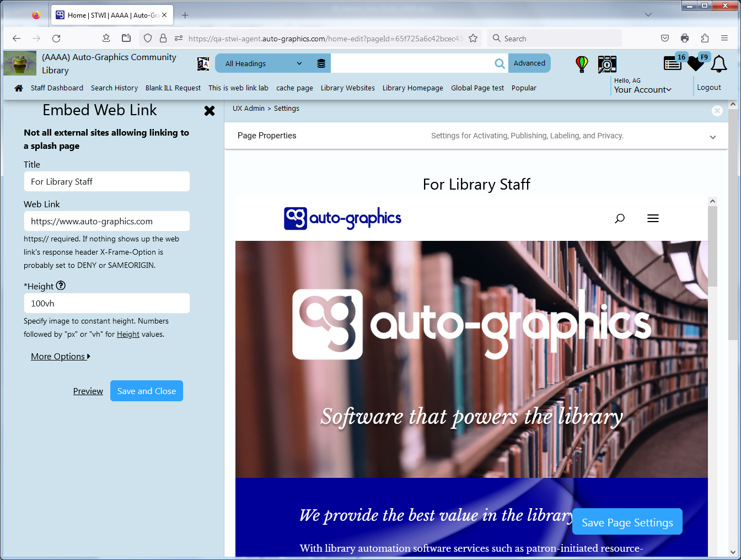Go back using browser back arrow
741x560 pixels.
click(x=17, y=39)
